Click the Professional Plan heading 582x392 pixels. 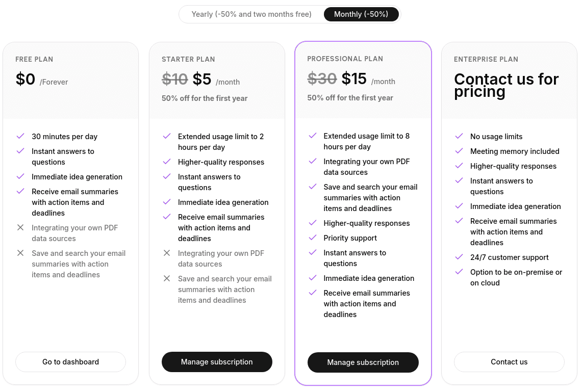click(345, 59)
